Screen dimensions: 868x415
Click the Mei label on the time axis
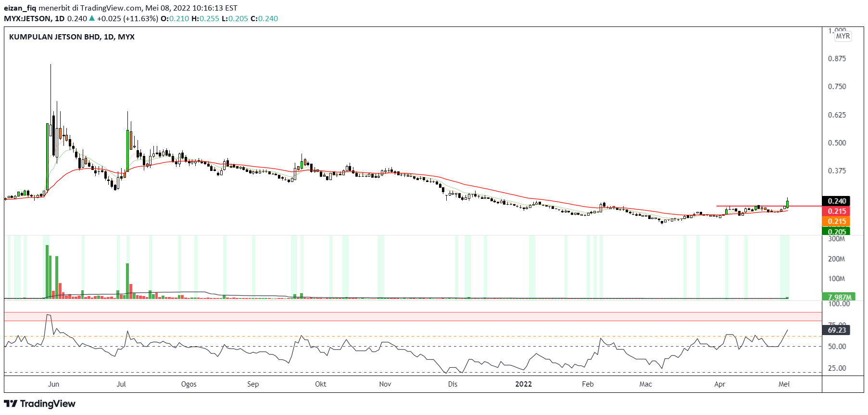coord(784,384)
